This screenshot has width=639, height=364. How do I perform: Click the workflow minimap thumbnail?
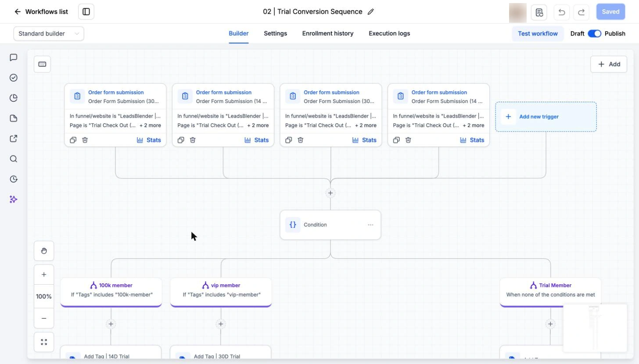tap(595, 328)
